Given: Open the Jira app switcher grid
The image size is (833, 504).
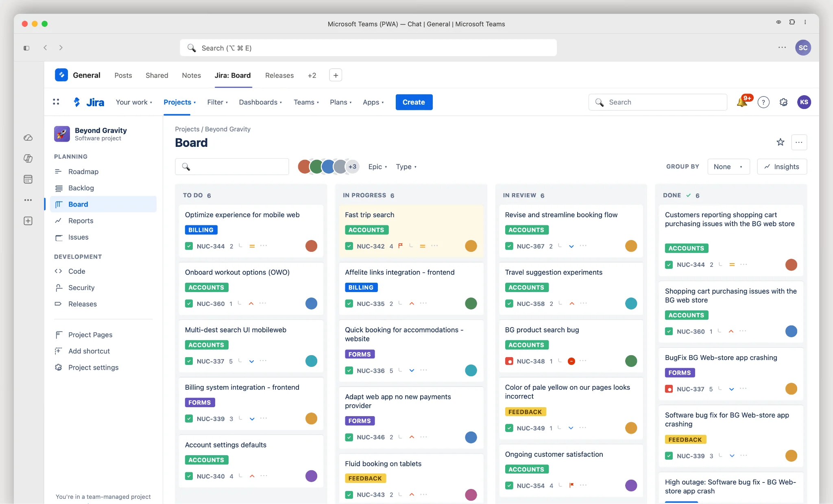Looking at the screenshot, I should point(56,102).
